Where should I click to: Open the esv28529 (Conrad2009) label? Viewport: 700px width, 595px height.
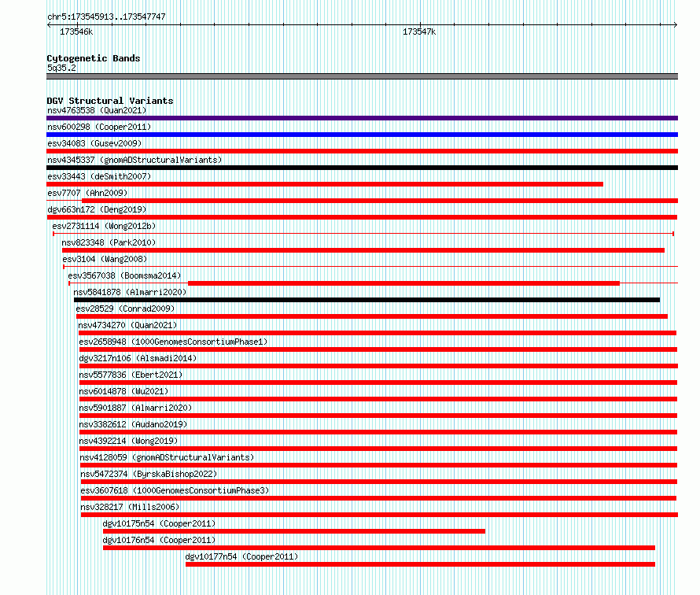click(125, 309)
